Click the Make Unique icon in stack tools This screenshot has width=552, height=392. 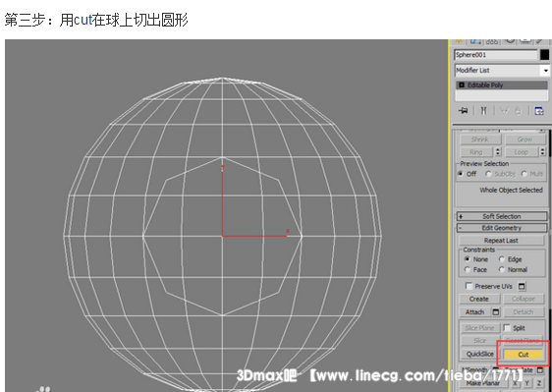coord(504,111)
